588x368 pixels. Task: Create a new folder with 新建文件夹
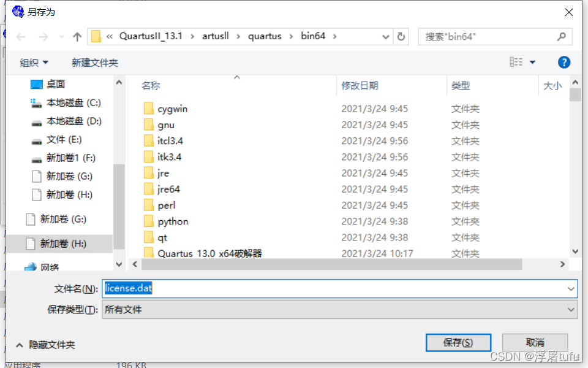(x=95, y=63)
